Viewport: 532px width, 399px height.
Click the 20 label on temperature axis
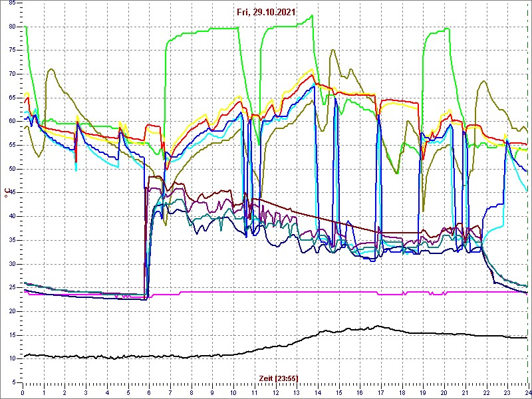pos(11,311)
